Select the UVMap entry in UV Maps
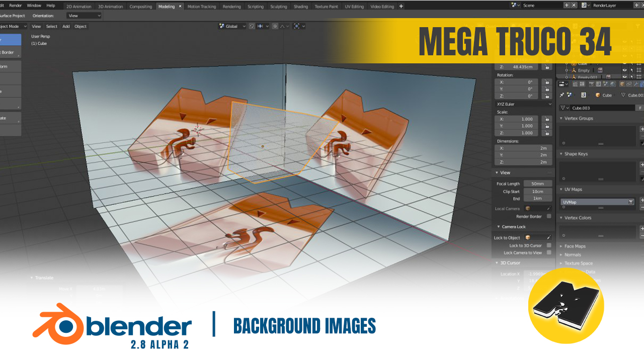 point(597,202)
